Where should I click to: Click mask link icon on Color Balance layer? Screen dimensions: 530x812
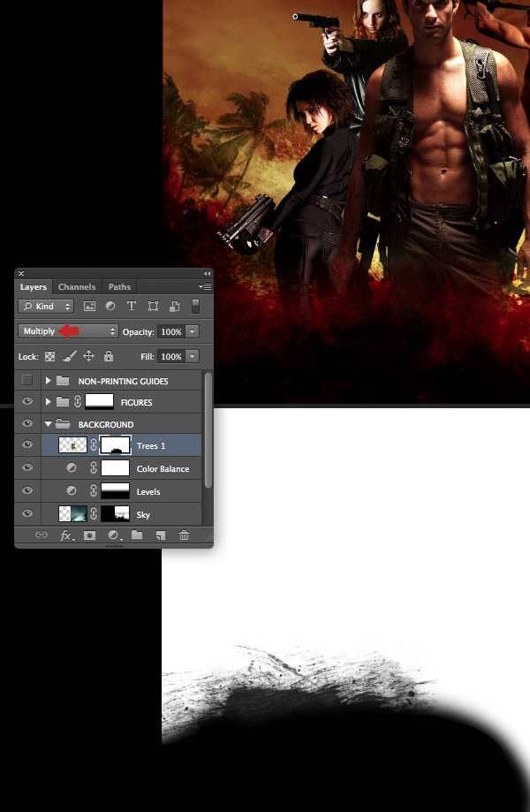(94, 468)
